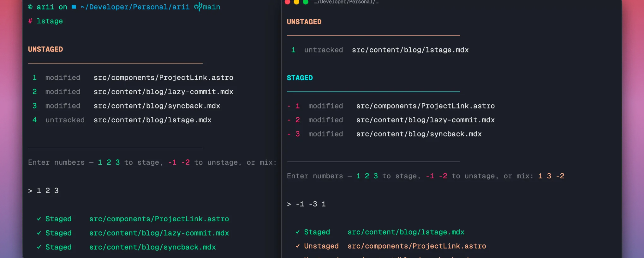This screenshot has height=258, width=644.
Task: Click staged row -3 syncback.mdx in right terminal
Action: tap(384, 134)
